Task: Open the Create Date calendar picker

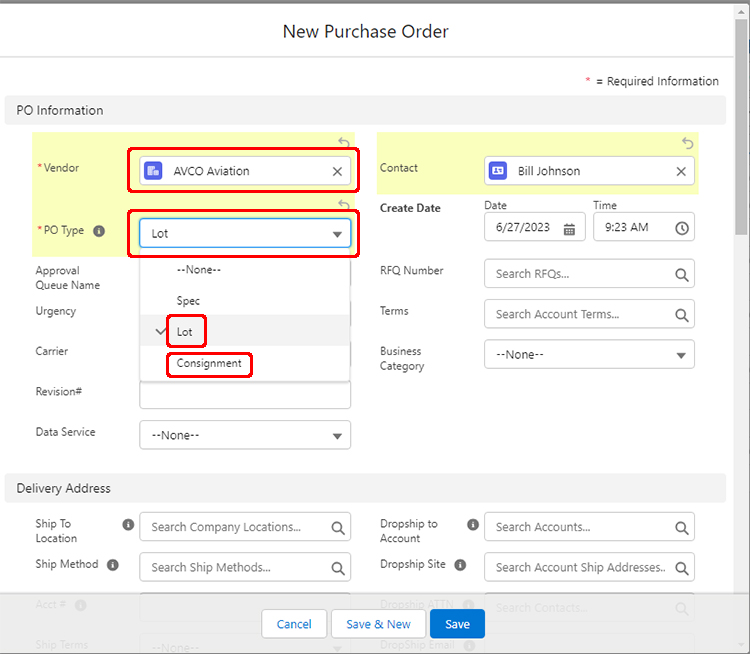Action: coord(569,228)
